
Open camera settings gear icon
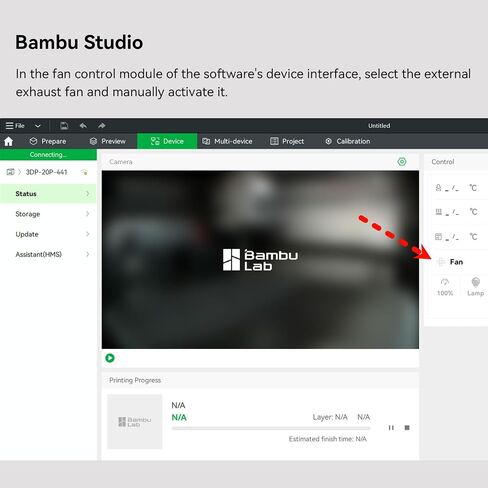click(402, 162)
